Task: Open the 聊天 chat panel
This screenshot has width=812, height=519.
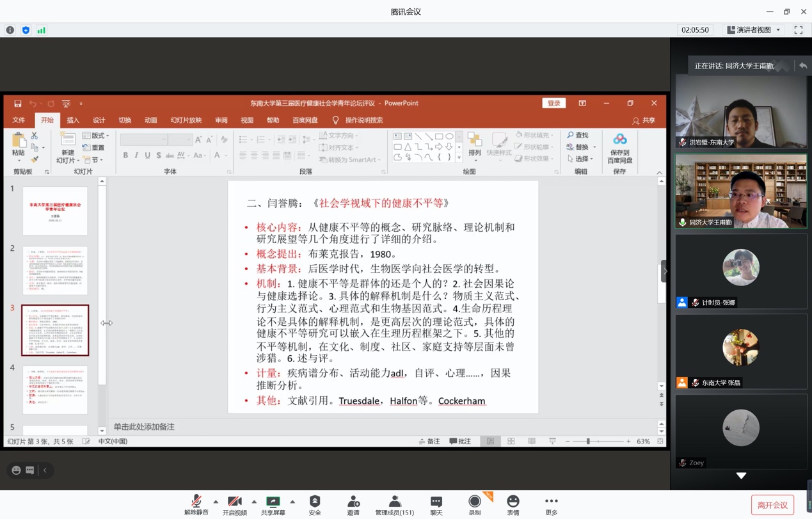Action: (x=436, y=504)
